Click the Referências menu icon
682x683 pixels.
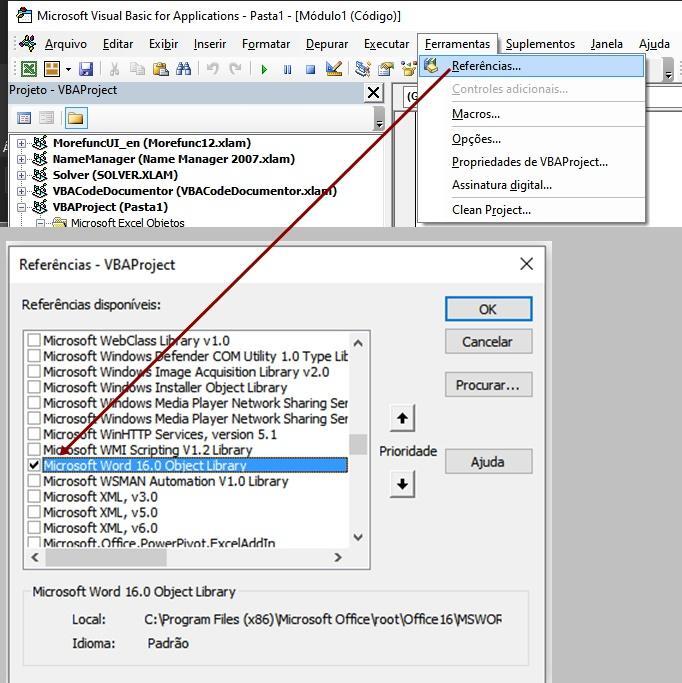point(432,66)
